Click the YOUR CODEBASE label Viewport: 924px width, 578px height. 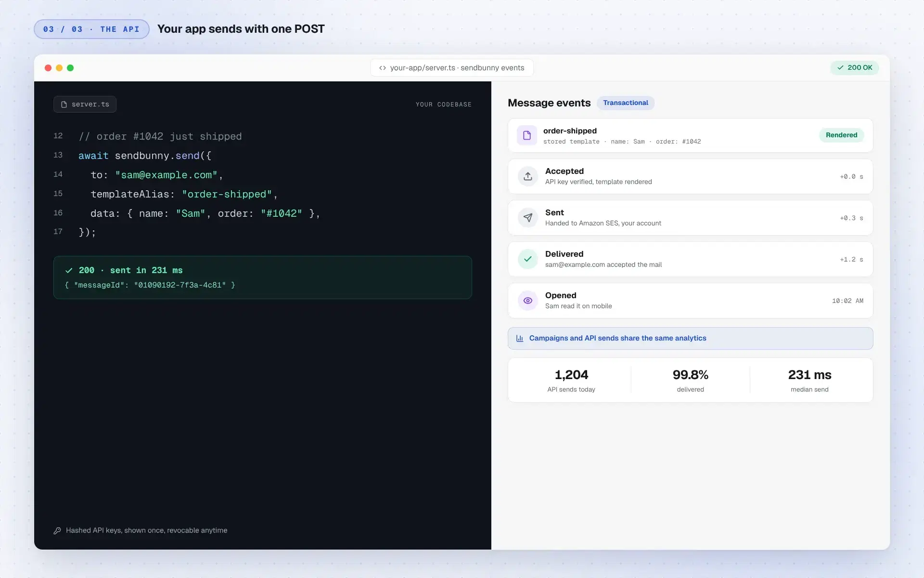tap(444, 104)
